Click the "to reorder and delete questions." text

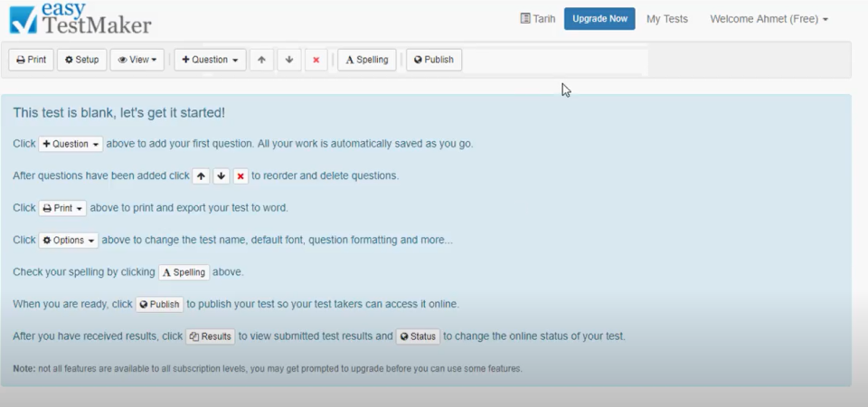pyautogui.click(x=325, y=176)
